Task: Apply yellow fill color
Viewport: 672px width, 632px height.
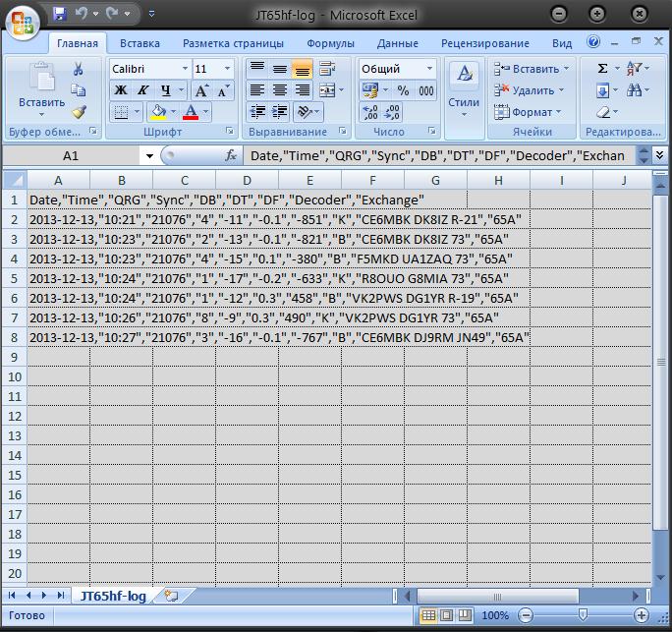Action: point(158,112)
